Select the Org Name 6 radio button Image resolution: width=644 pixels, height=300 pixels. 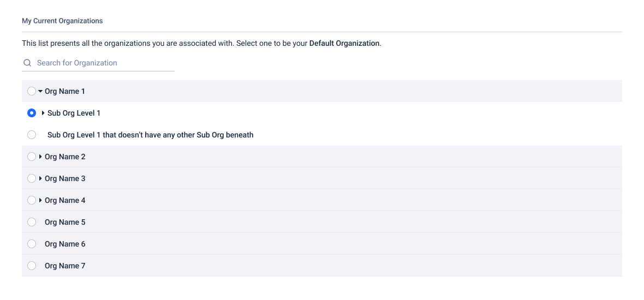[32, 243]
